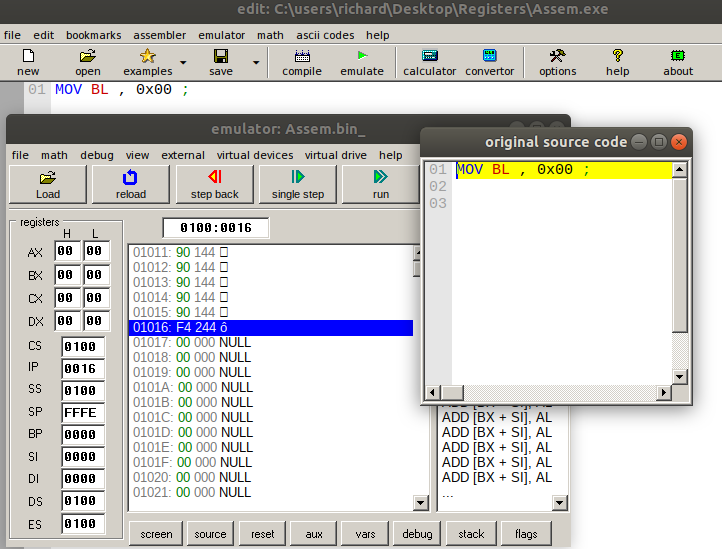Image resolution: width=722 pixels, height=549 pixels.
Task: Open the convertor tool
Action: click(490, 57)
